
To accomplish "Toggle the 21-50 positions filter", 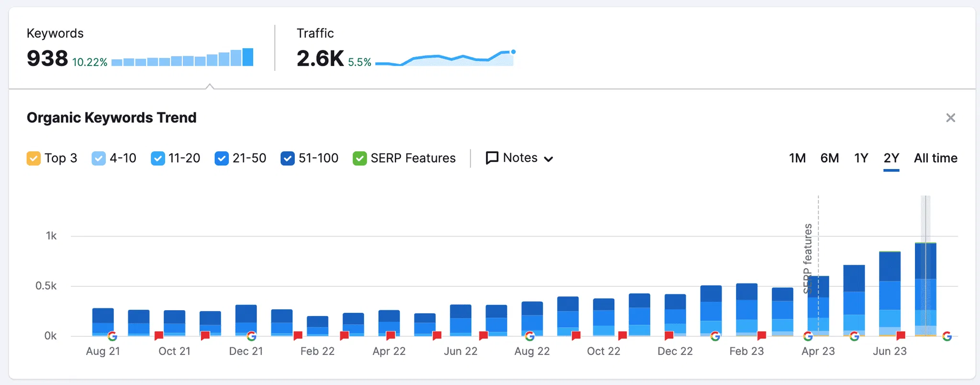I will 222,159.
